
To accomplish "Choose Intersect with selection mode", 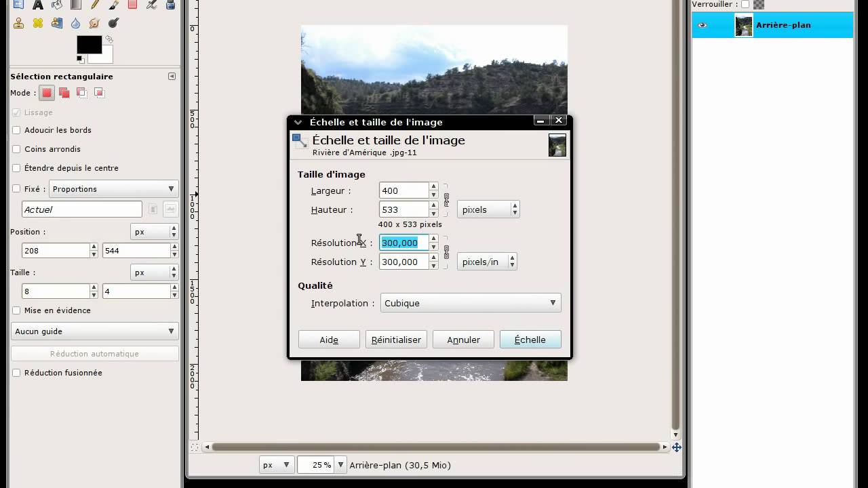I will click(x=99, y=93).
